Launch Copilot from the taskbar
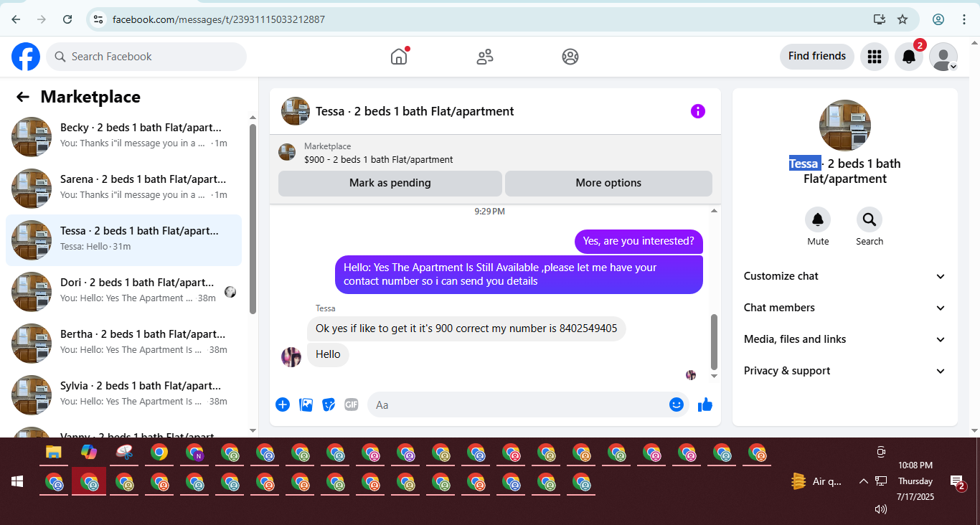This screenshot has width=980, height=525. pyautogui.click(x=89, y=453)
